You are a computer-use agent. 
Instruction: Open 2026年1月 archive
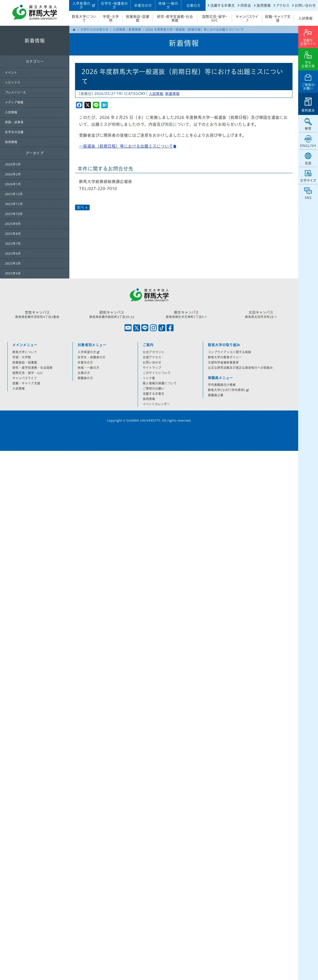pos(35,184)
